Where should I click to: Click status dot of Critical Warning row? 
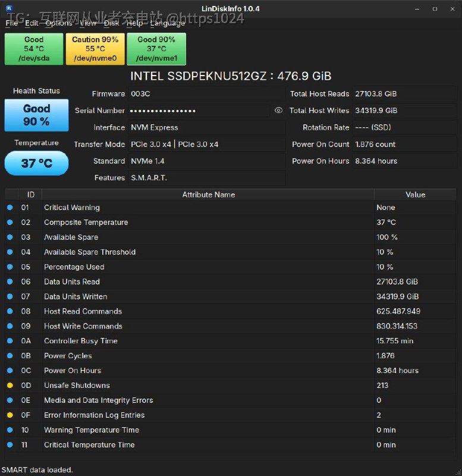(x=10, y=207)
